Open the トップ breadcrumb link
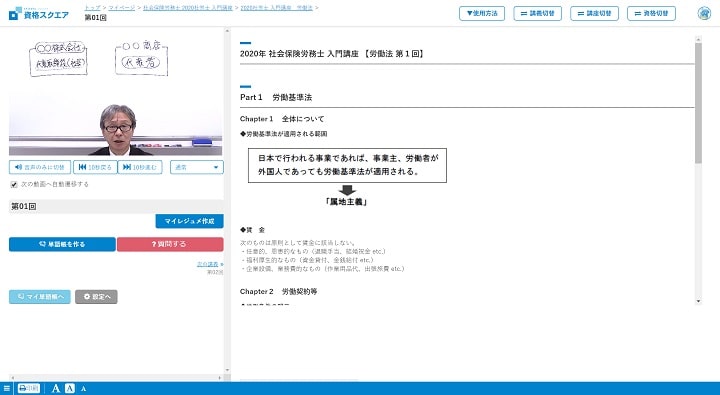 click(92, 8)
